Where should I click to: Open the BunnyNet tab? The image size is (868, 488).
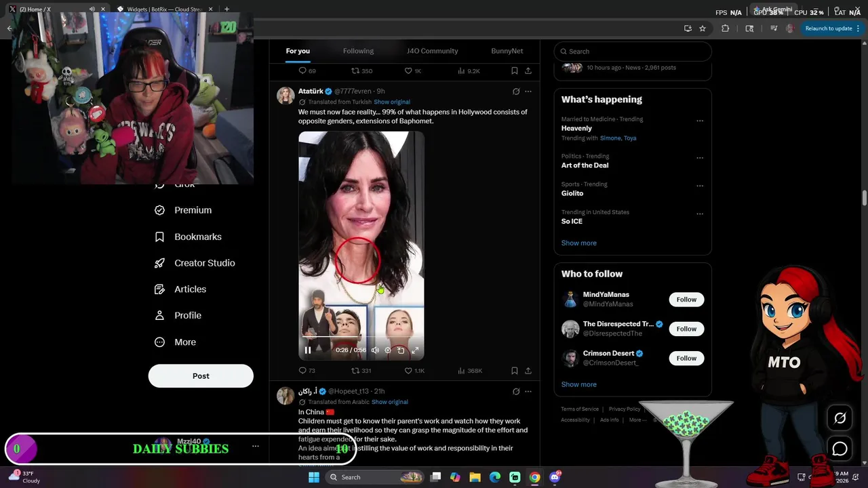point(507,51)
